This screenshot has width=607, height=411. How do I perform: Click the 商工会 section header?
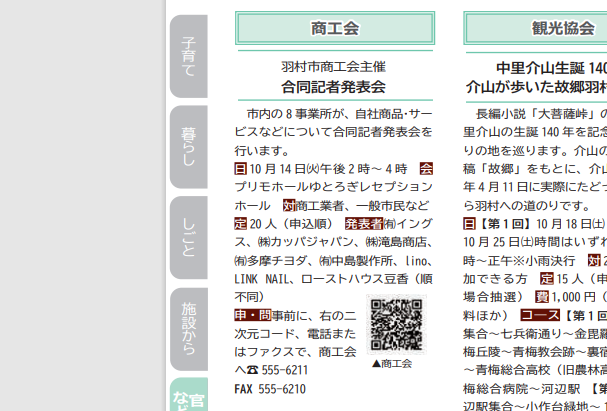[334, 28]
